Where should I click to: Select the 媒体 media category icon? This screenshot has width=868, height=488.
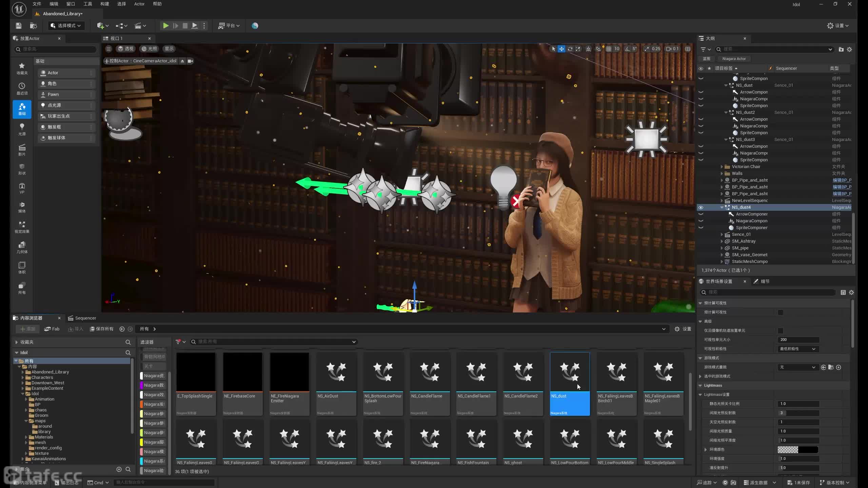pos(22,207)
